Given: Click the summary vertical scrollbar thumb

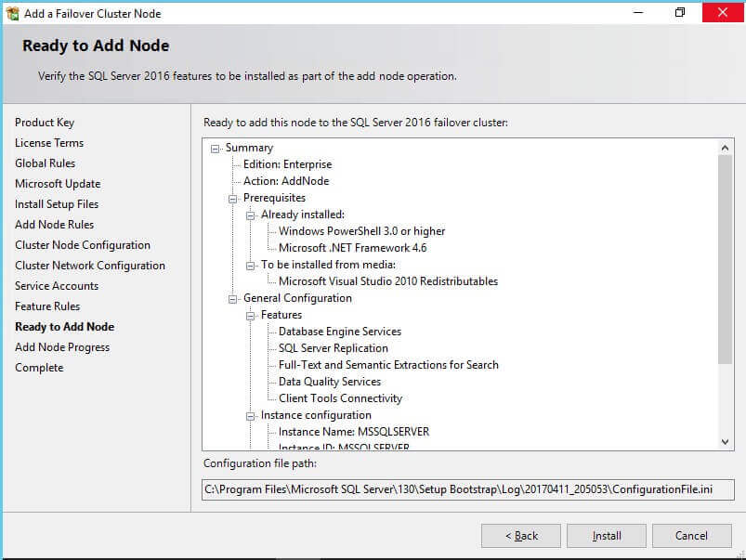Looking at the screenshot, I should 725,259.
